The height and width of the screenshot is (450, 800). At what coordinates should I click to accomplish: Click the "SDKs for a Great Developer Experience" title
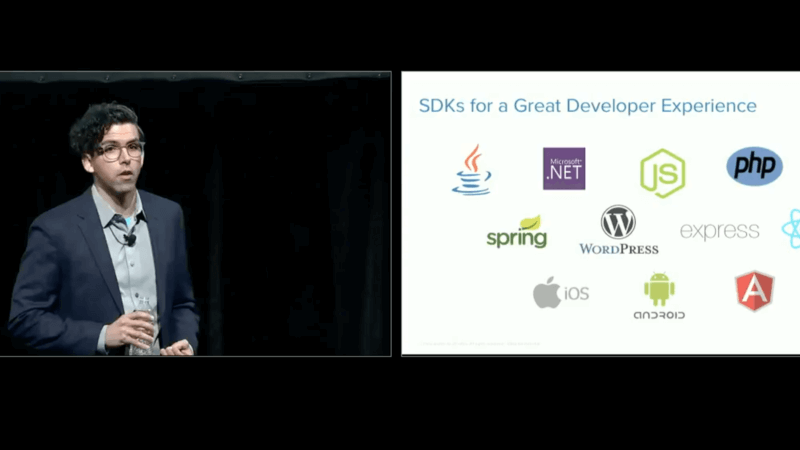(x=586, y=106)
